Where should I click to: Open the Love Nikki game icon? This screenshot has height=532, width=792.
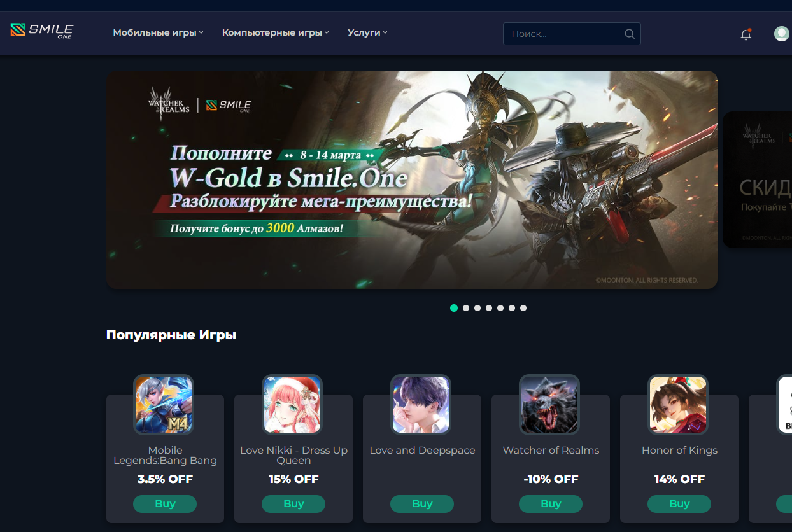[x=292, y=405]
